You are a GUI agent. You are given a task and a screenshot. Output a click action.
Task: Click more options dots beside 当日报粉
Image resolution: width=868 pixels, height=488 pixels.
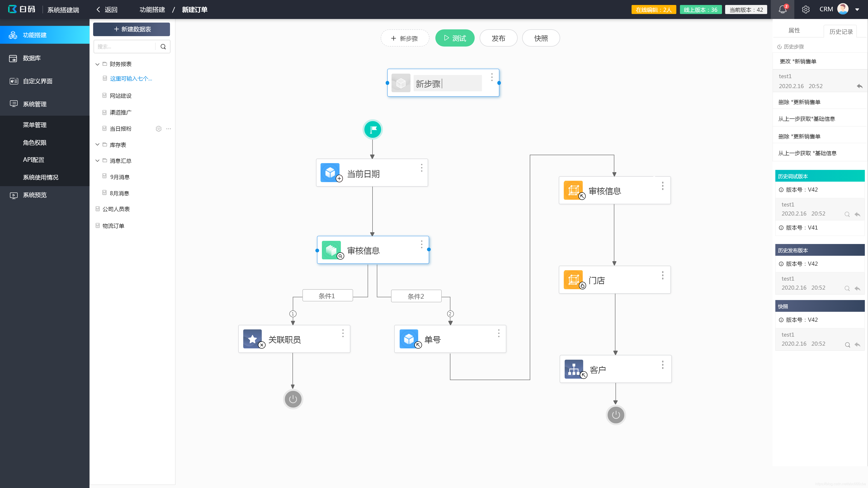pyautogui.click(x=168, y=129)
